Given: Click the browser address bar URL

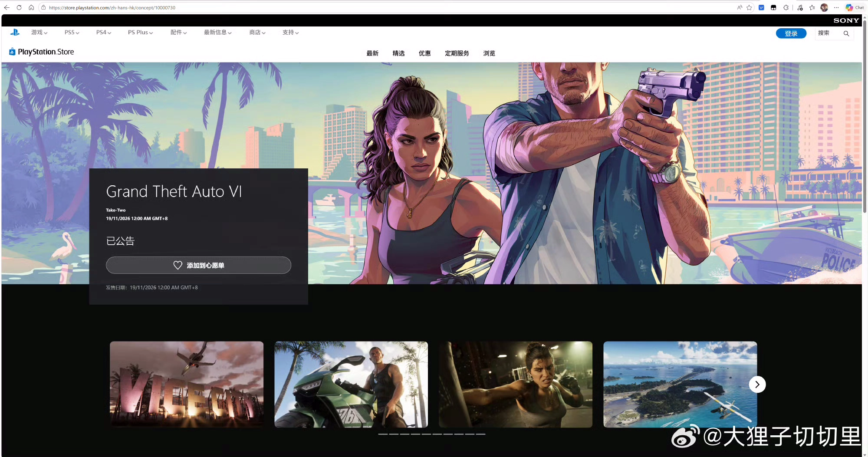Looking at the screenshot, I should [112, 7].
